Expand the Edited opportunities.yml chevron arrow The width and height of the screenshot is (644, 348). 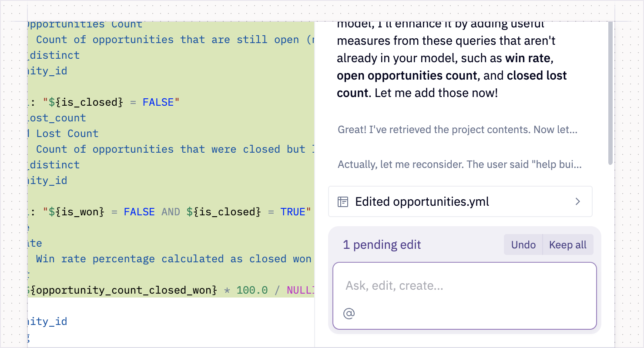point(578,201)
